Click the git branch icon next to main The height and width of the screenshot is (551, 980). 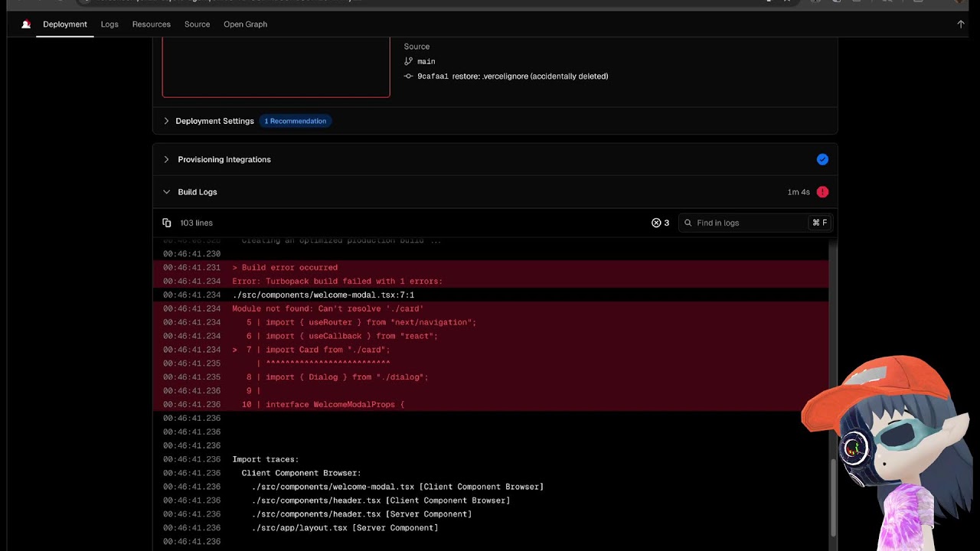(408, 61)
